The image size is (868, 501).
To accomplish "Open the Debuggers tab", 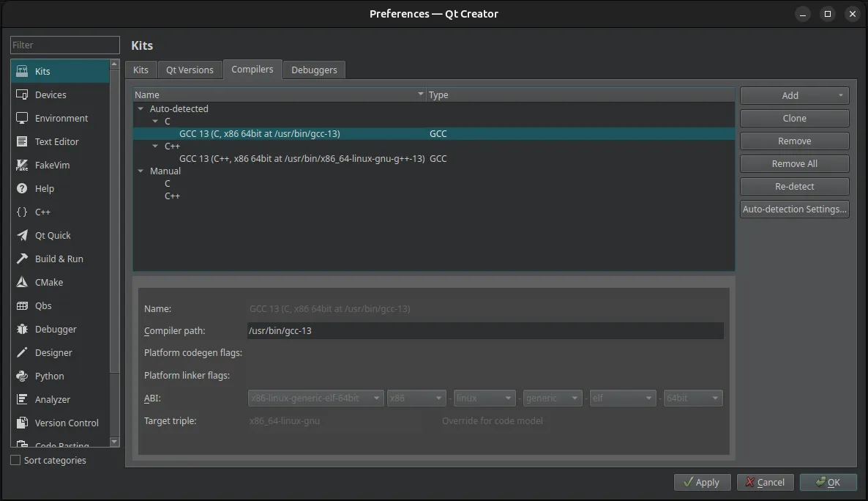I will [x=314, y=70].
